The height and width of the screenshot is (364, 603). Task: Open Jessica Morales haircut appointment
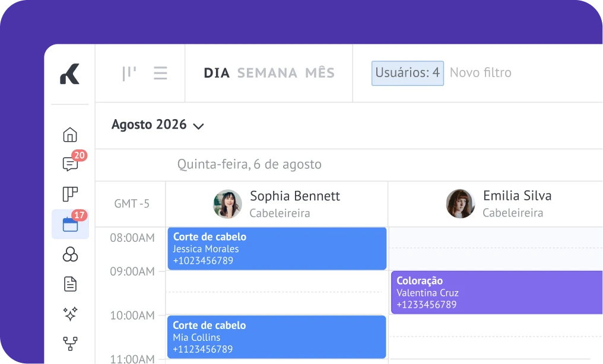tap(277, 248)
